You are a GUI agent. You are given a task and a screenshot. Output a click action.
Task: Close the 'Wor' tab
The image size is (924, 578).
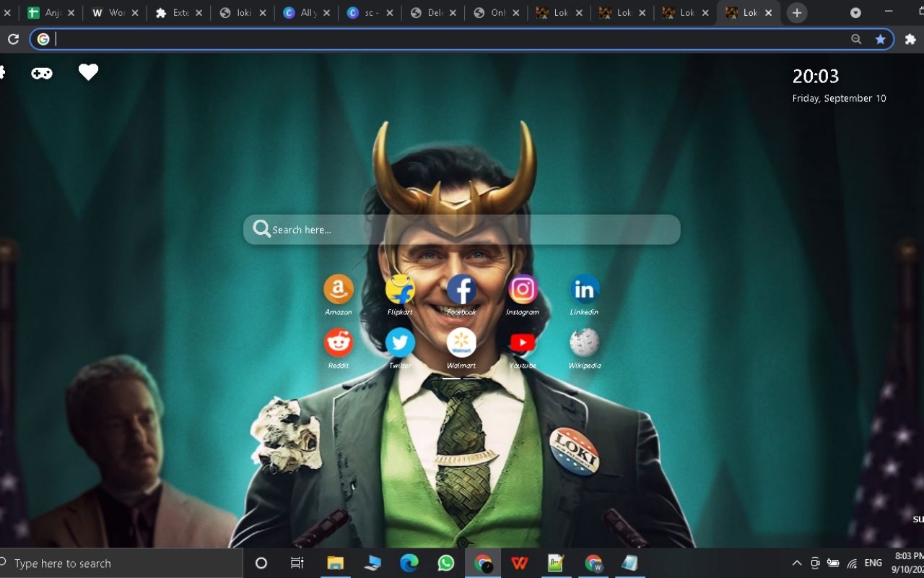[135, 13]
